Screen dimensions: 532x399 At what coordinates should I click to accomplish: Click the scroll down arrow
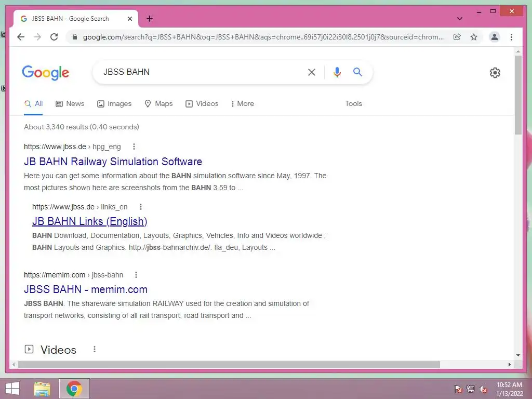click(x=518, y=355)
